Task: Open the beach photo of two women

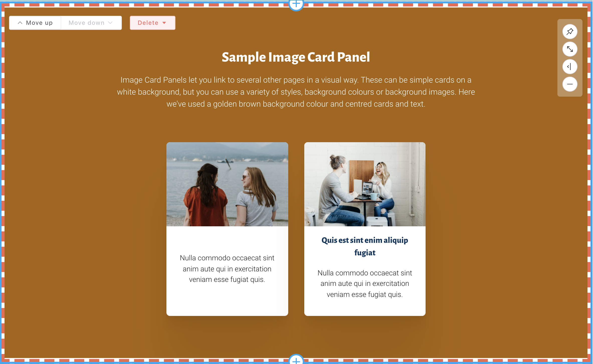Action: coord(227,184)
